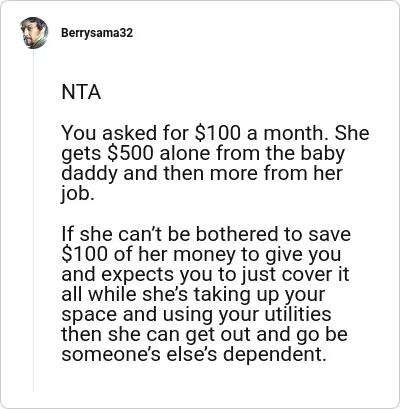The height and width of the screenshot is (409, 400).
Task: Click the phrase "get out" in comment
Action: pyautogui.click(x=219, y=335)
